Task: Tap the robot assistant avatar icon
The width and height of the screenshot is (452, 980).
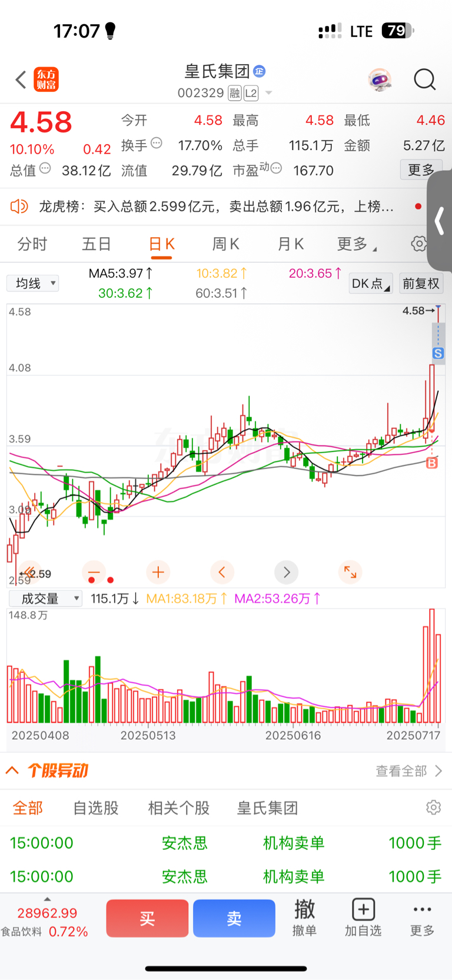Action: pos(380,79)
